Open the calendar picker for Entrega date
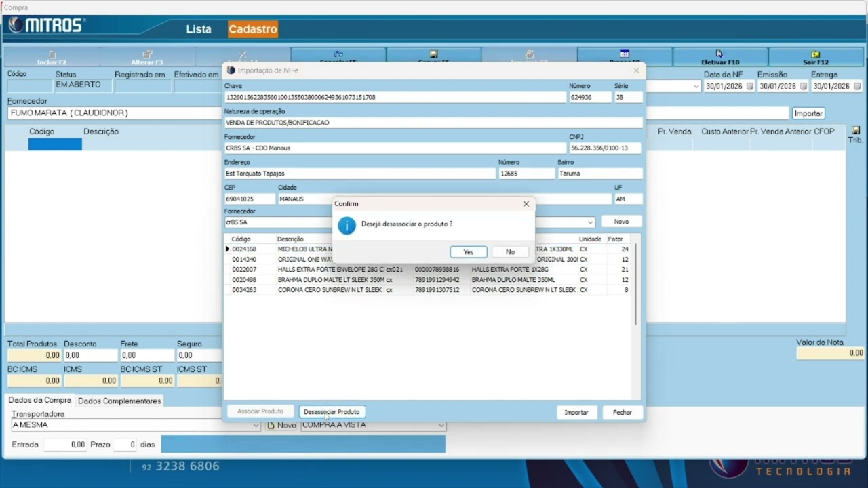This screenshot has width=868, height=488. pyautogui.click(x=856, y=86)
